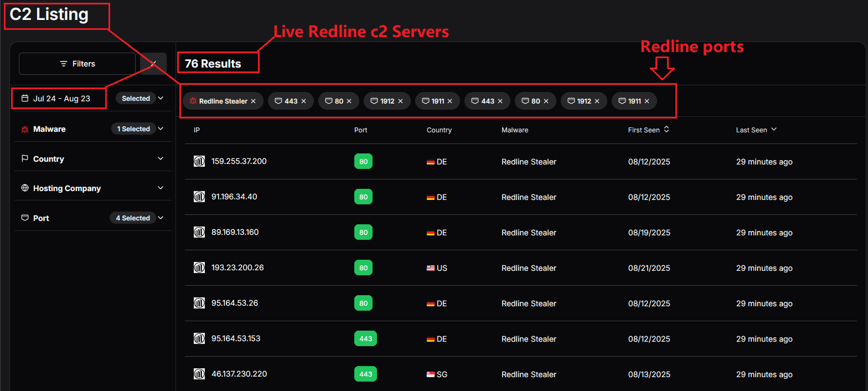Viewport: 868px width, 391px height.
Task: Click the host icon for 91.196.34.40
Action: point(199,197)
